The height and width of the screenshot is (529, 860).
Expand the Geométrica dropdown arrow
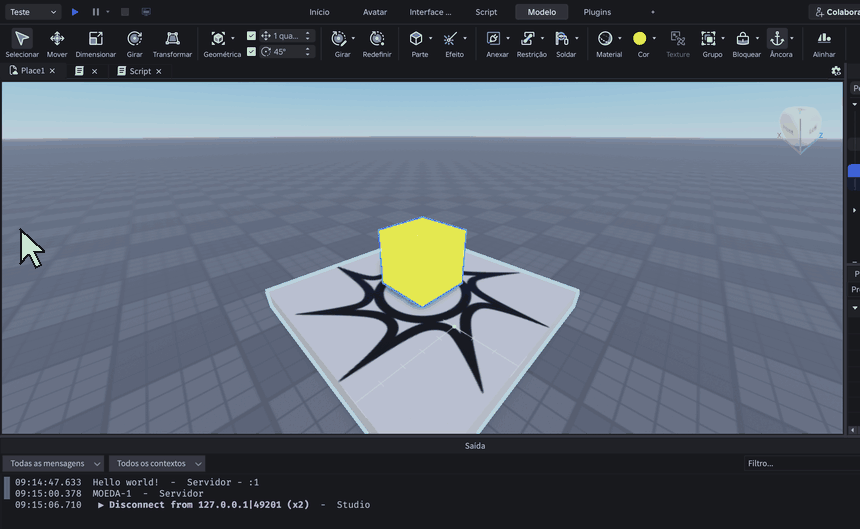click(x=233, y=38)
